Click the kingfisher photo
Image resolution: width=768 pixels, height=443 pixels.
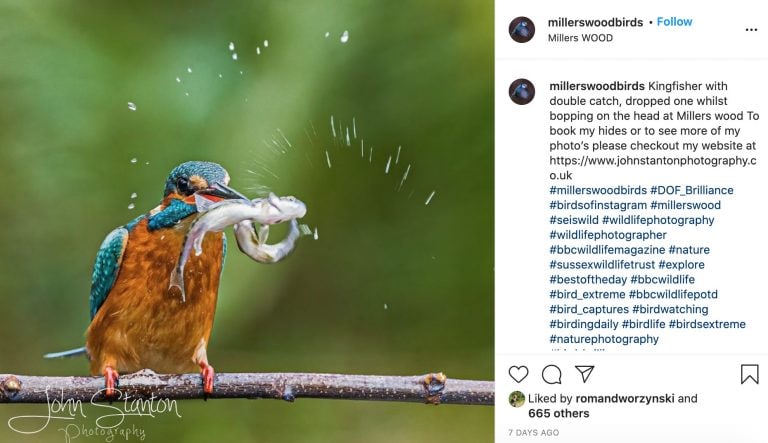(x=247, y=221)
